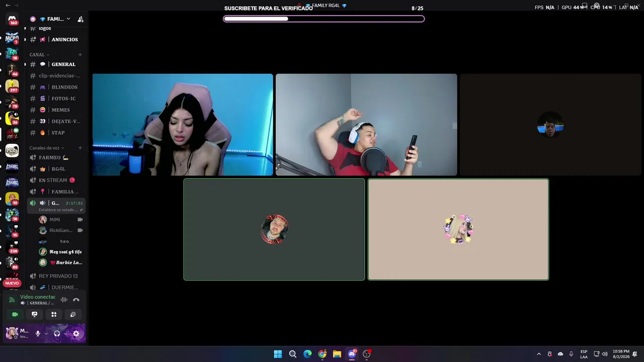Click RickiGam's camera icon
The image size is (644, 362).
click(x=80, y=230)
